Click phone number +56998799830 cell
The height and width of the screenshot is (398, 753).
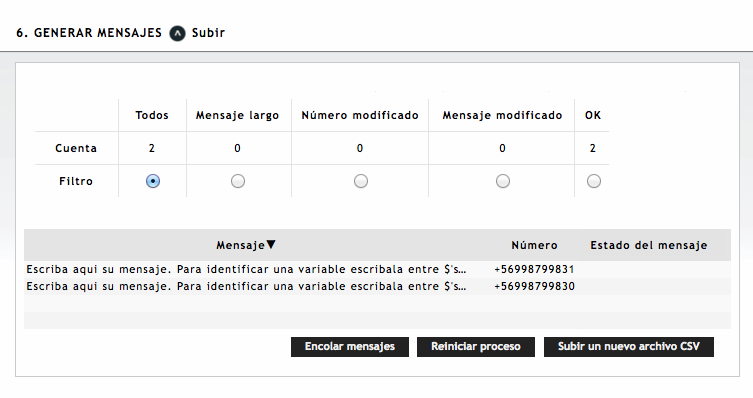534,287
